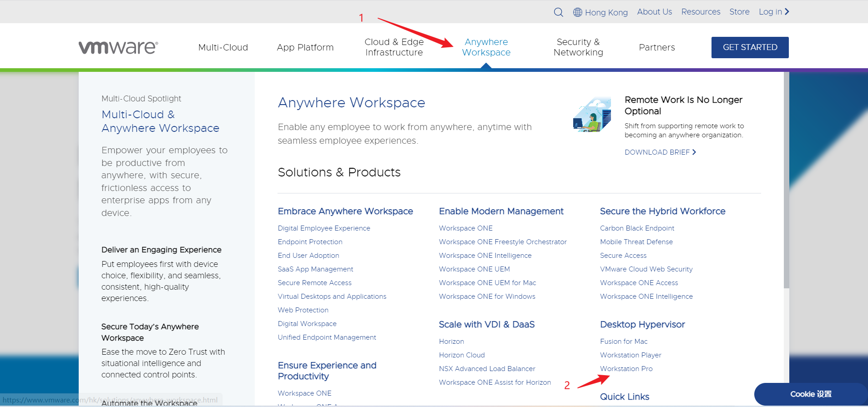
Task: Click DOWNLOAD BRIEF link
Action: tap(660, 152)
